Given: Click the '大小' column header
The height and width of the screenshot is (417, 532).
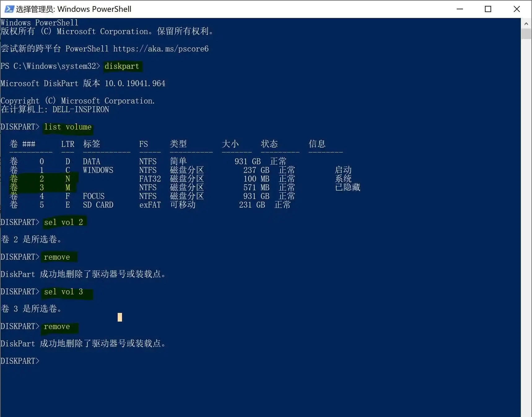Looking at the screenshot, I should click(230, 144).
